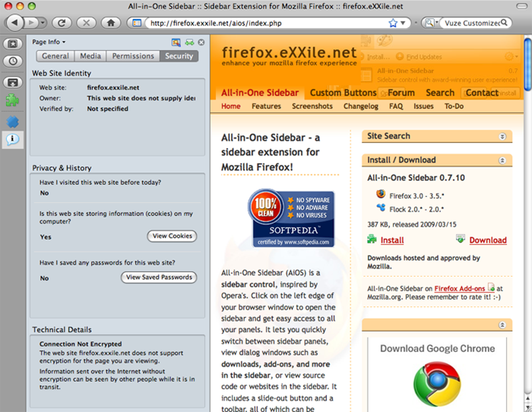Image resolution: width=532 pixels, height=412 pixels.
Task: Click the toolbar toggle pill in title bar
Action: click(521, 6)
